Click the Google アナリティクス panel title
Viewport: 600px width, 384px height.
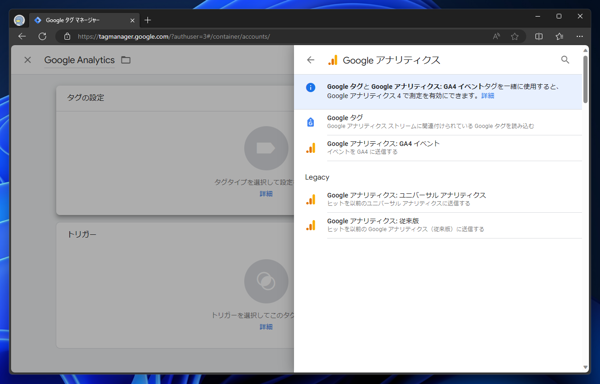pyautogui.click(x=391, y=60)
